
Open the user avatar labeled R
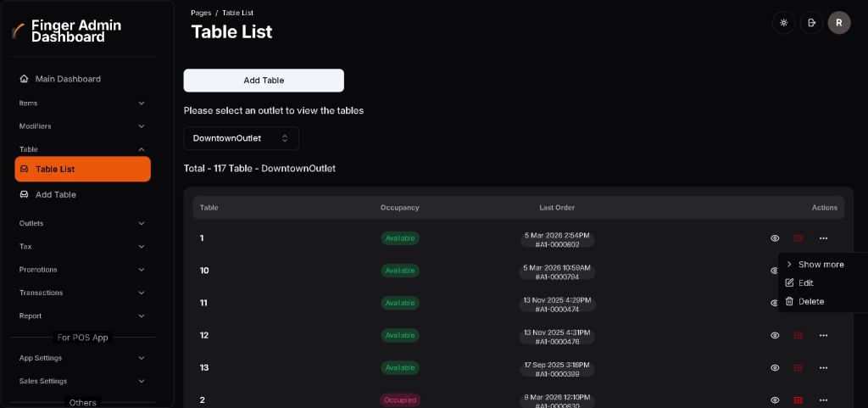tap(838, 23)
